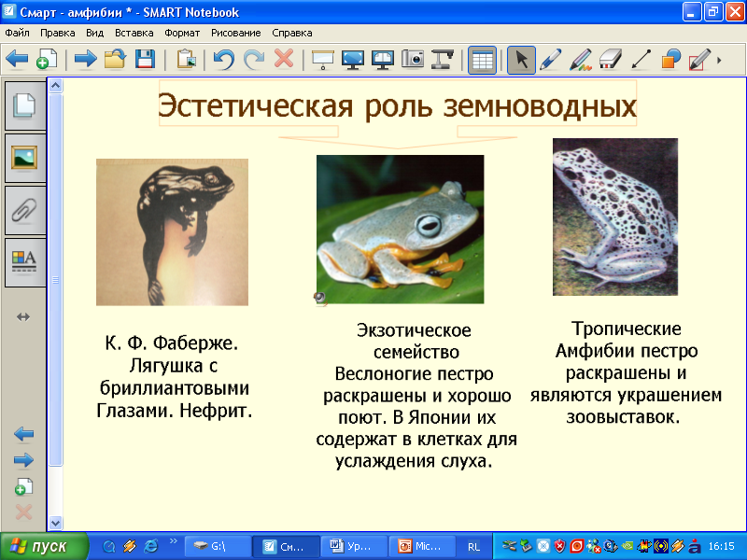Redo the last action

(254, 60)
